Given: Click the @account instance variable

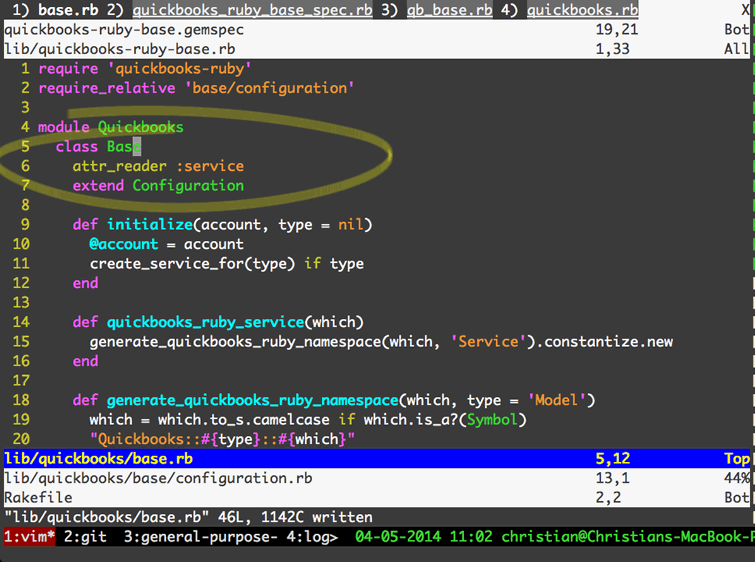Looking at the screenshot, I should pyautogui.click(x=124, y=244).
